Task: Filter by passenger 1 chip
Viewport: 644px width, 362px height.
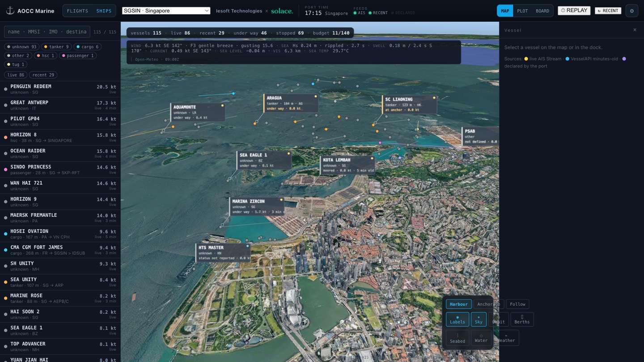Action: (78, 55)
